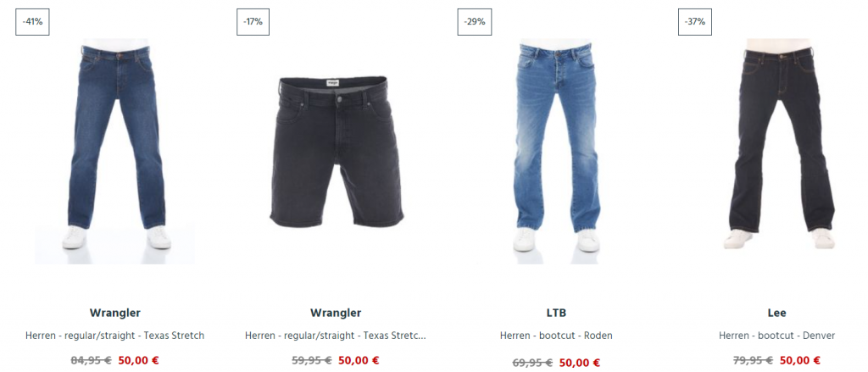This screenshot has height=372, width=868.
Task: Select the Herren bootcut Roden description
Action: (556, 336)
